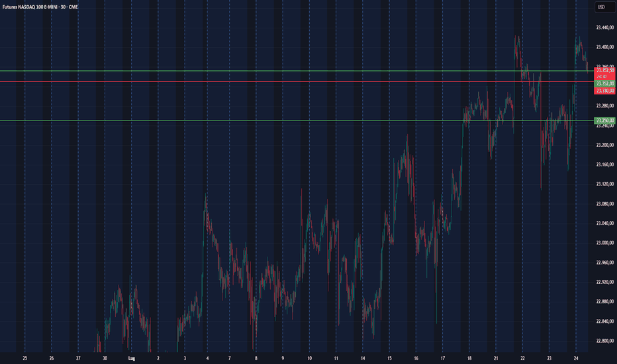Click date 24 on the time axis
Image resolution: width=617 pixels, height=364 pixels.
[x=576, y=359]
